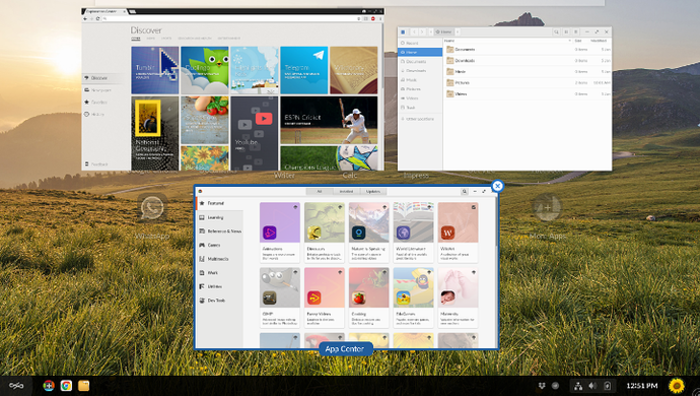Select Trash in Files sidebar

(420, 108)
